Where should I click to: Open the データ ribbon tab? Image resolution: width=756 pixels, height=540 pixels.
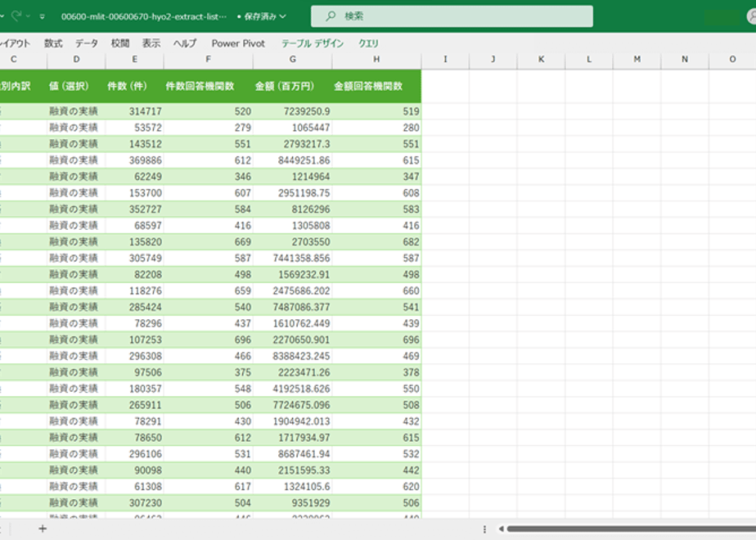(86, 43)
